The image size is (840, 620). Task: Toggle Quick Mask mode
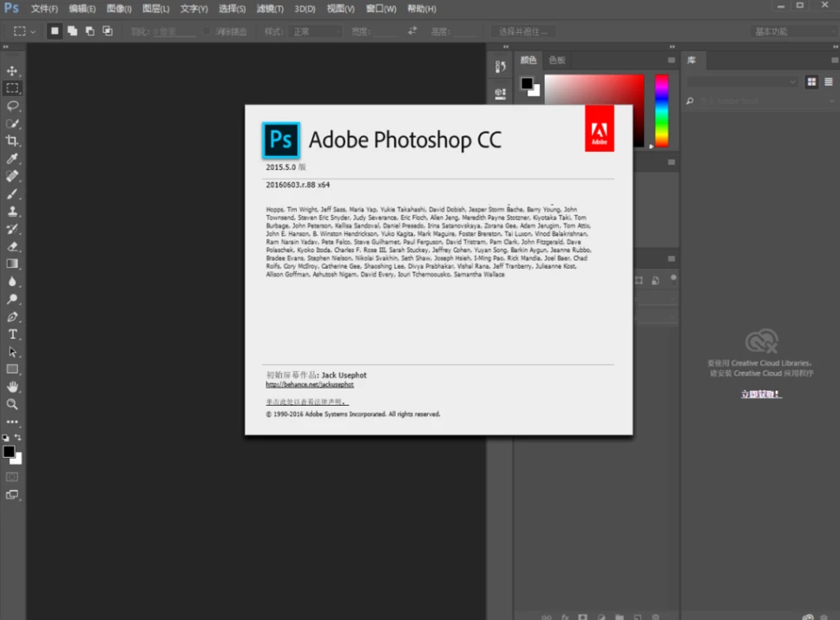[x=12, y=477]
